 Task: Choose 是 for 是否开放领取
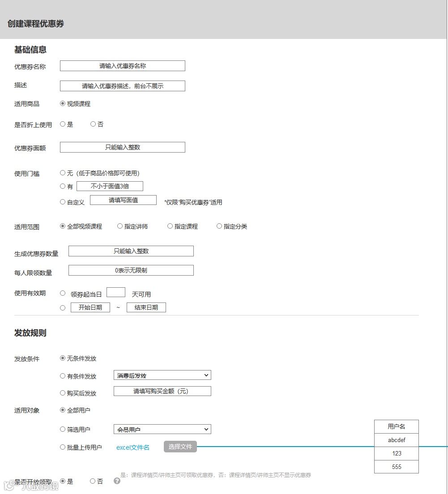(62, 481)
